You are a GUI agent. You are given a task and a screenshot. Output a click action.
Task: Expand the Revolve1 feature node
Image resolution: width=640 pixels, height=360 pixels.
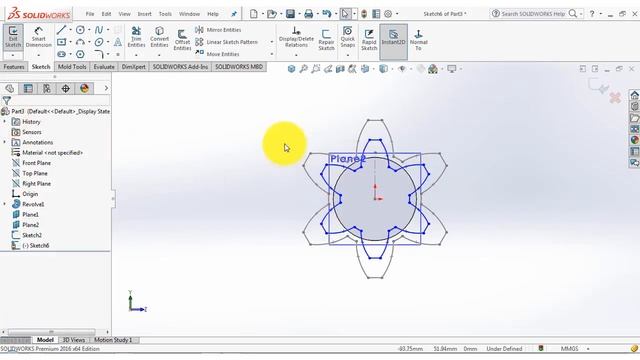(x=5, y=204)
